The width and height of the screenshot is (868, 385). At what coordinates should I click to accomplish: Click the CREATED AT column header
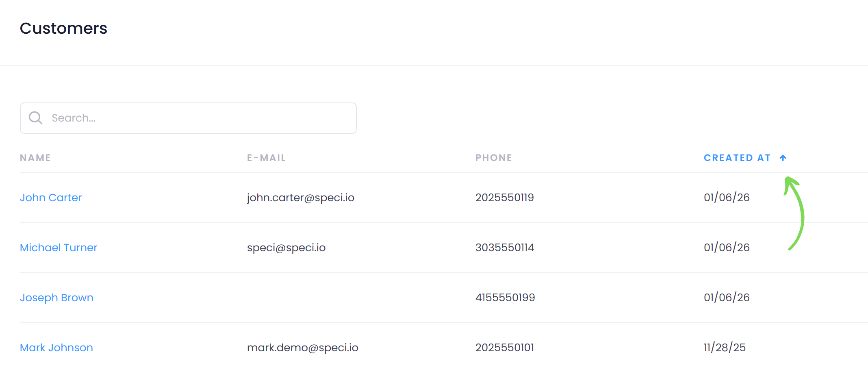[737, 158]
